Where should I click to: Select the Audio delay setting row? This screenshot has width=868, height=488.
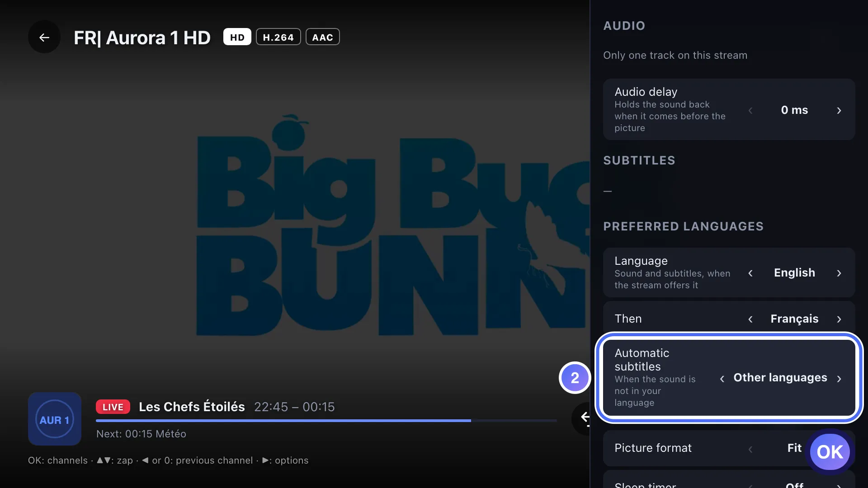(x=729, y=109)
